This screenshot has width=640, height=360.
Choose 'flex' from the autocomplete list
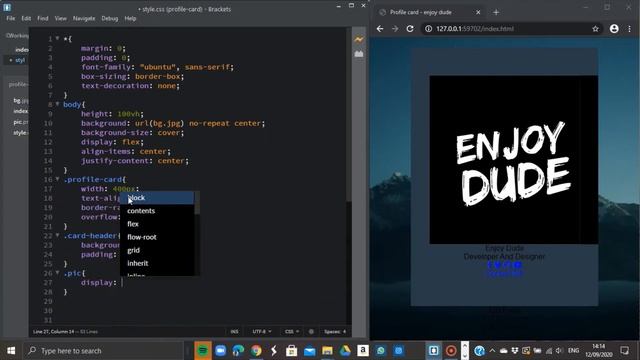pos(157,224)
